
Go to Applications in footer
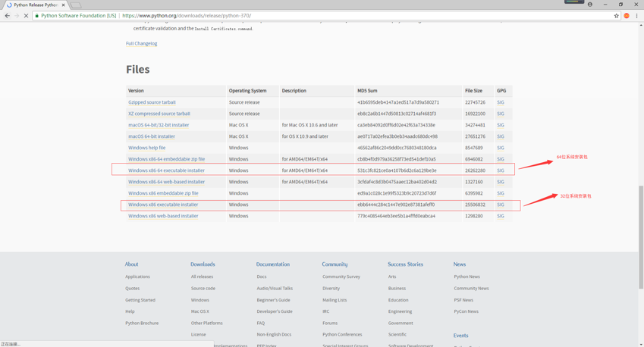click(x=137, y=277)
